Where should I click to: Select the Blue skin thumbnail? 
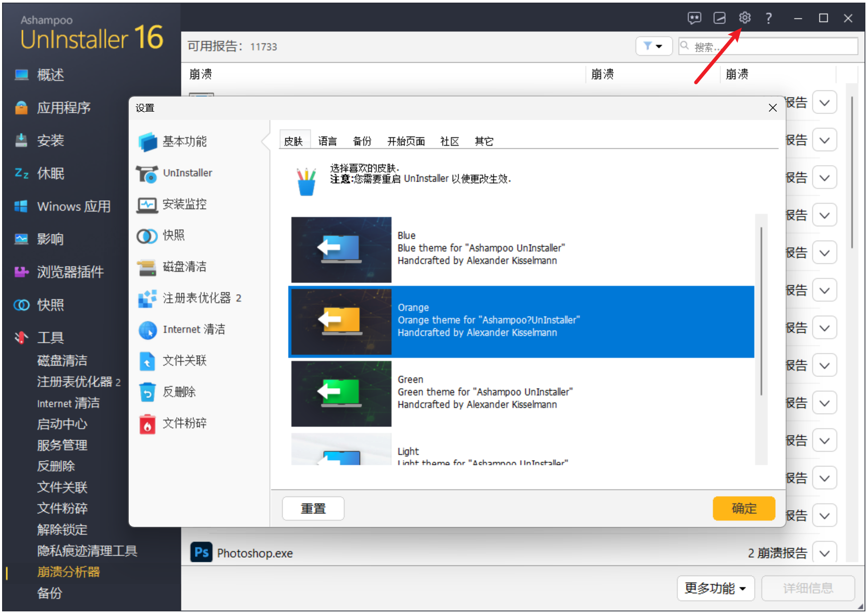click(x=341, y=250)
